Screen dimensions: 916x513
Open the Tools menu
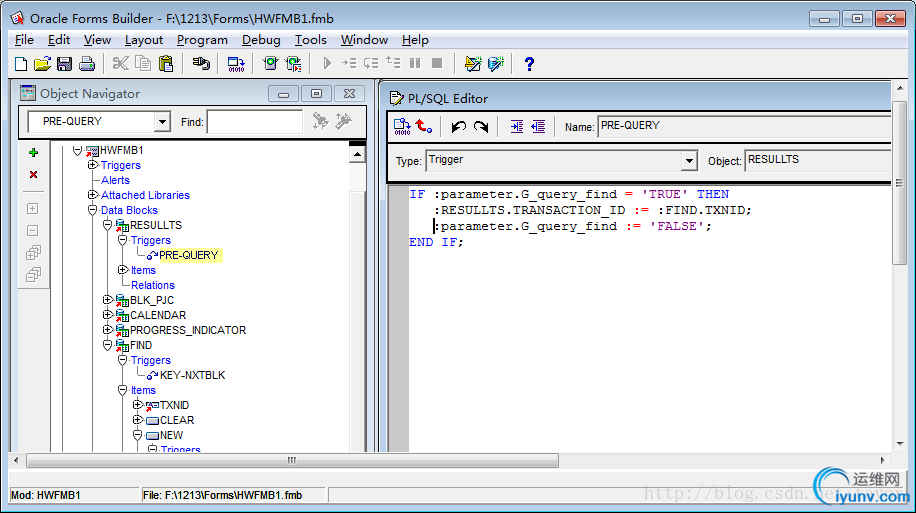(x=310, y=40)
